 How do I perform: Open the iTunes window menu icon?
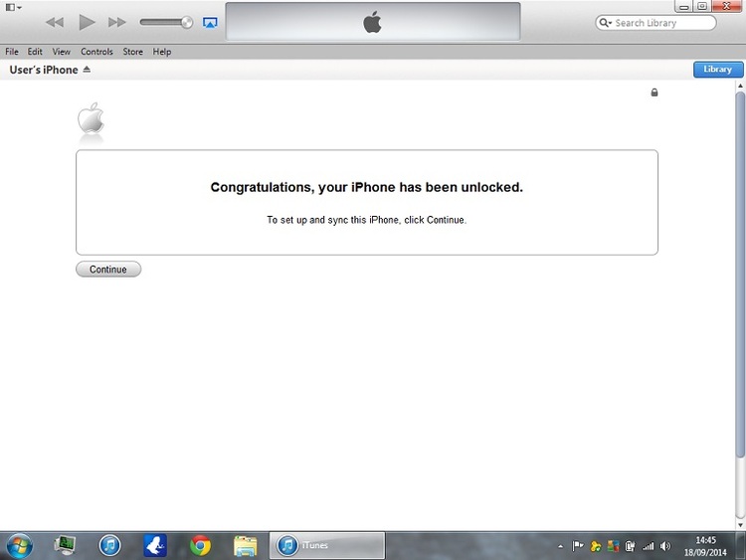pos(13,7)
